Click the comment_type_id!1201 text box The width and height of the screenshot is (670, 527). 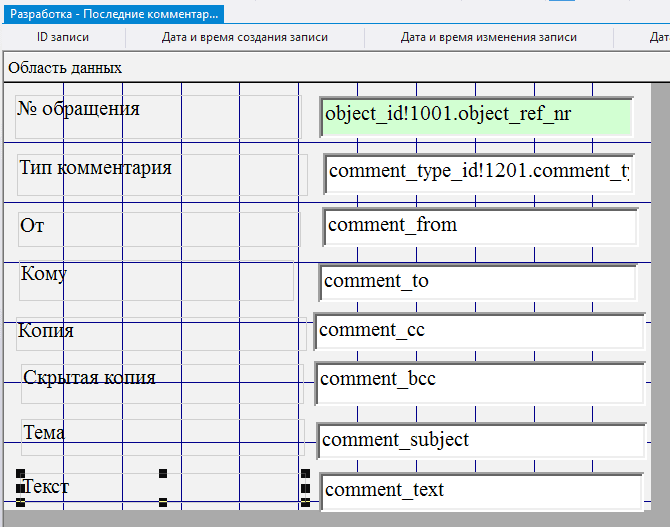[x=479, y=172]
